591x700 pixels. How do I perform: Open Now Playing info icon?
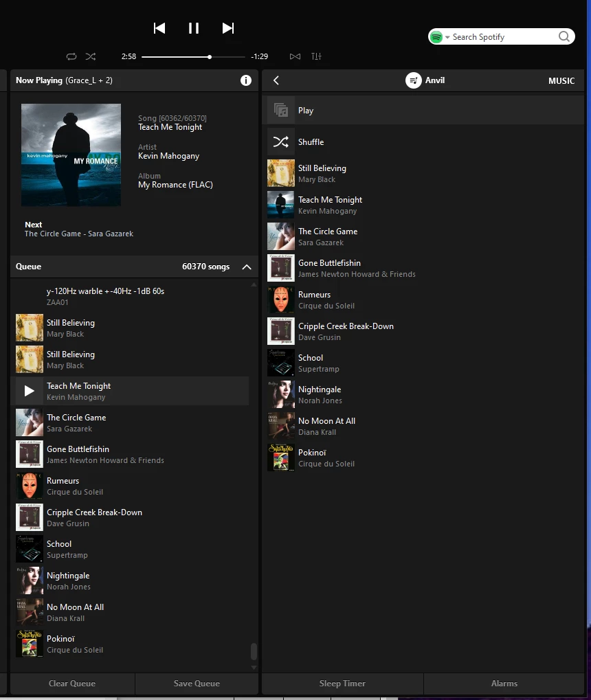click(246, 80)
